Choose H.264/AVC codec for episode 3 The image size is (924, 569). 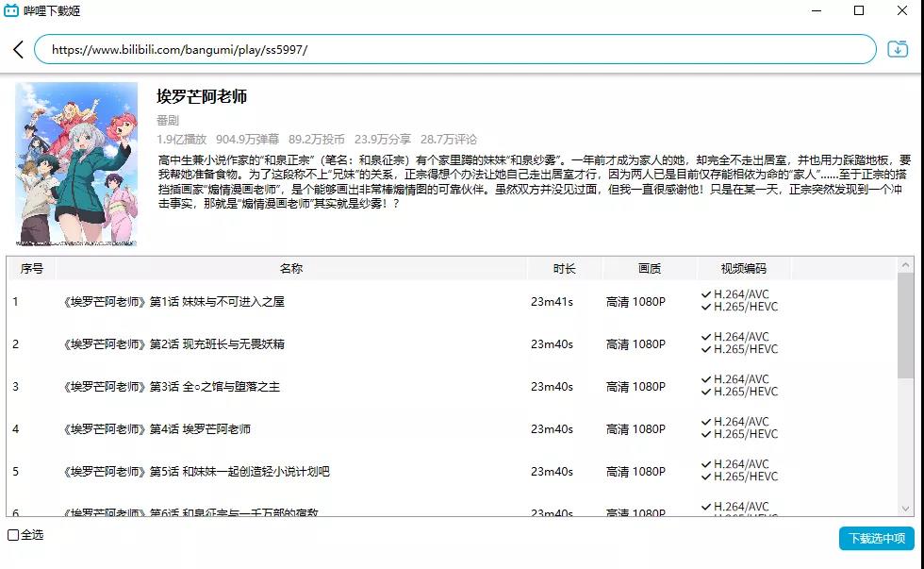pos(735,379)
